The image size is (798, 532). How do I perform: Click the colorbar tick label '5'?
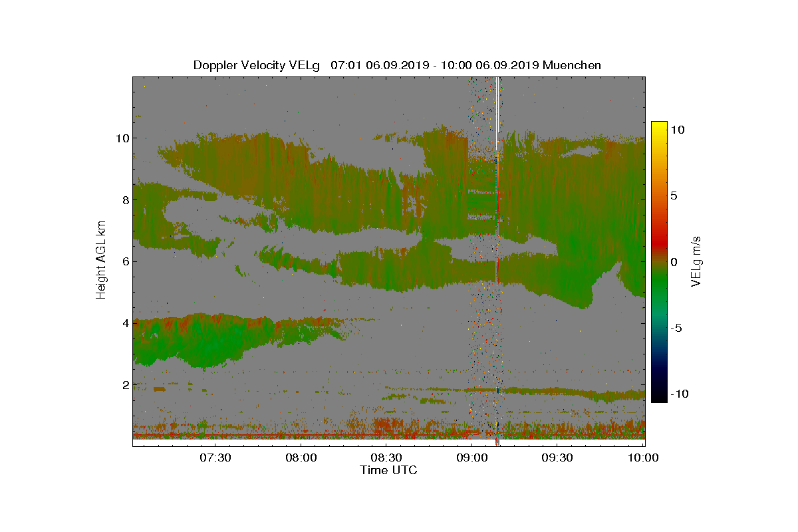[674, 196]
